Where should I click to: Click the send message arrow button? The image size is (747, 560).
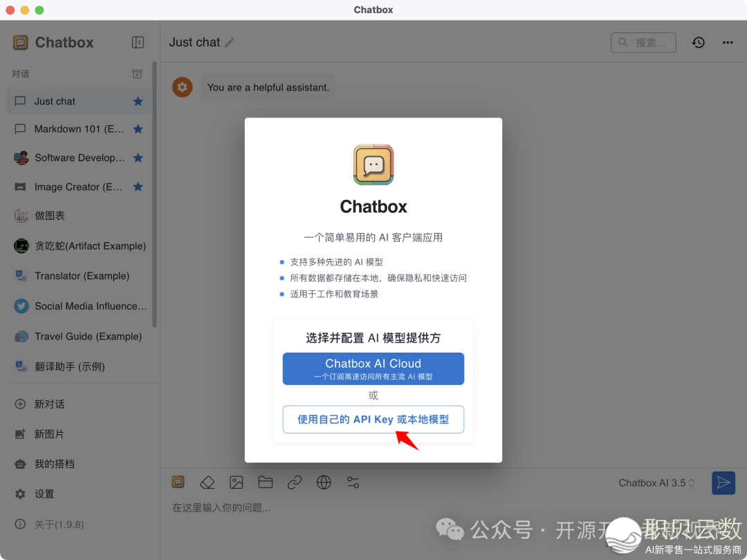coord(723,483)
